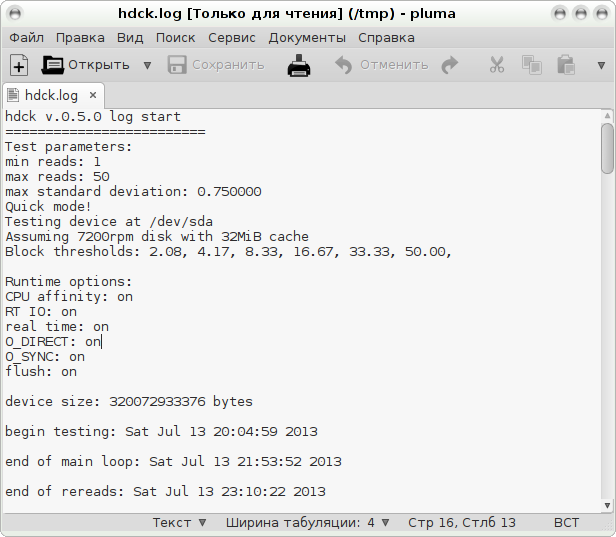Click the Отменить undo arrow
The height and width of the screenshot is (537, 616).
tap(343, 65)
